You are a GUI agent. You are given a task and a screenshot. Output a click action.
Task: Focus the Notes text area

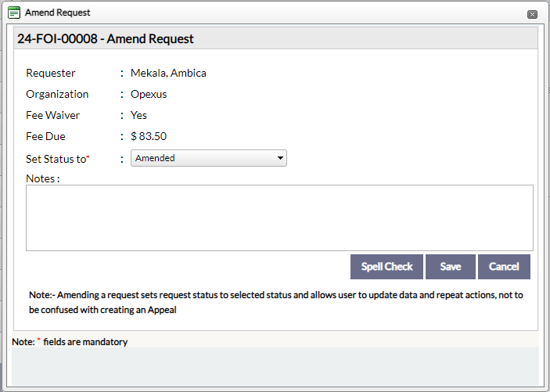(279, 218)
